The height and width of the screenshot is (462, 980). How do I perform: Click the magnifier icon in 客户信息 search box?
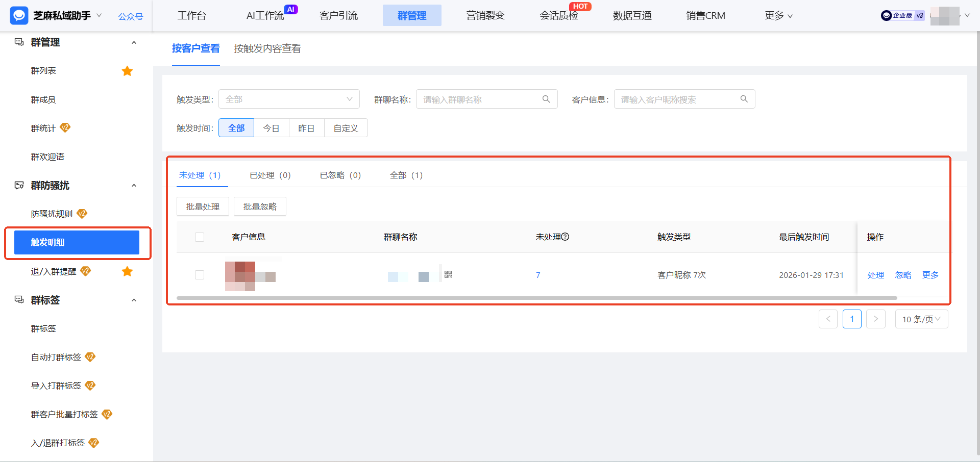click(x=744, y=99)
